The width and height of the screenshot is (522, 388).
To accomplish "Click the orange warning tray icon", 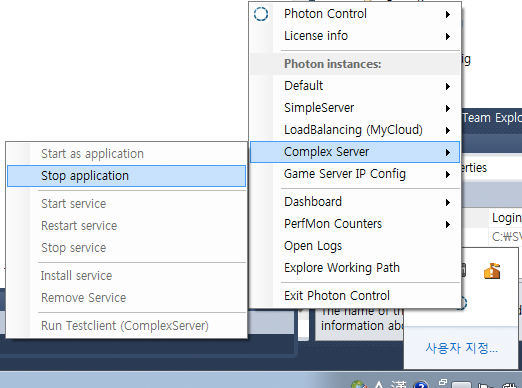I will (x=492, y=271).
